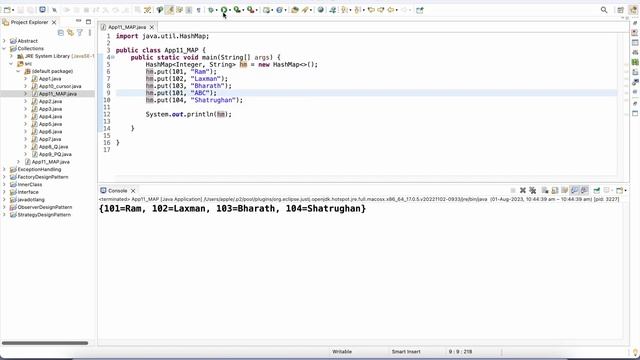Click the Open Type icon
The width and height of the screenshot is (640, 360).
(x=294, y=10)
